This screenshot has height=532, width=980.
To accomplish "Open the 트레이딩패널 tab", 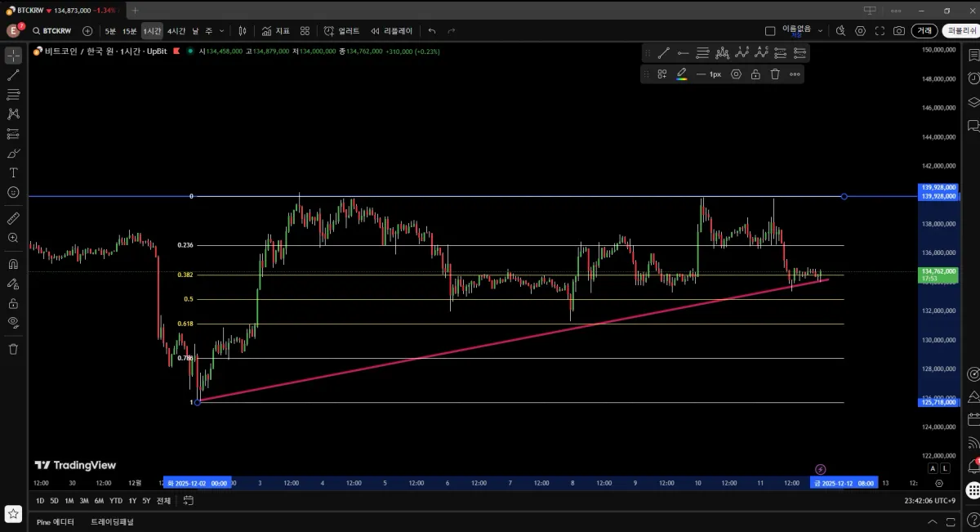I will click(112, 521).
